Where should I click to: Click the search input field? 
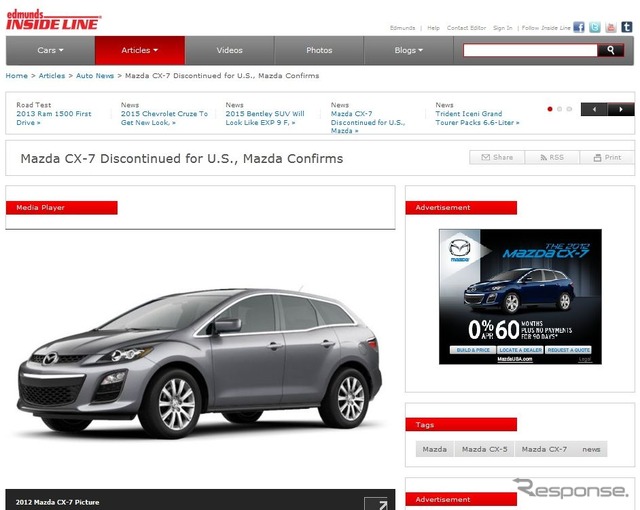(x=530, y=50)
